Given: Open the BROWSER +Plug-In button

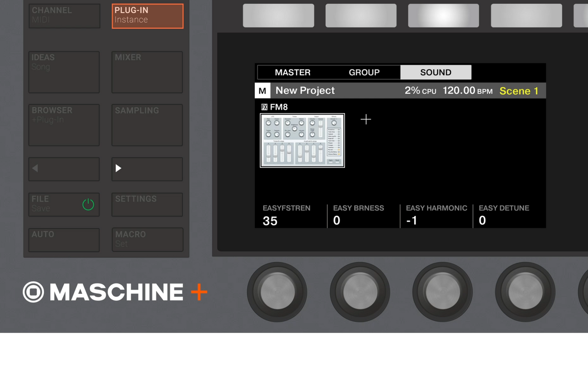Looking at the screenshot, I should click(64, 125).
